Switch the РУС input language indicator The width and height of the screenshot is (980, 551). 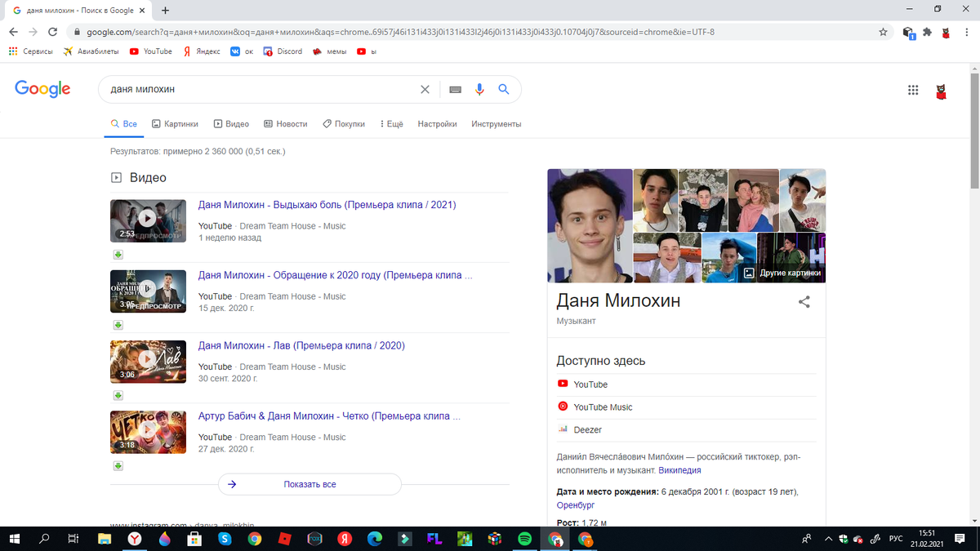[896, 539]
